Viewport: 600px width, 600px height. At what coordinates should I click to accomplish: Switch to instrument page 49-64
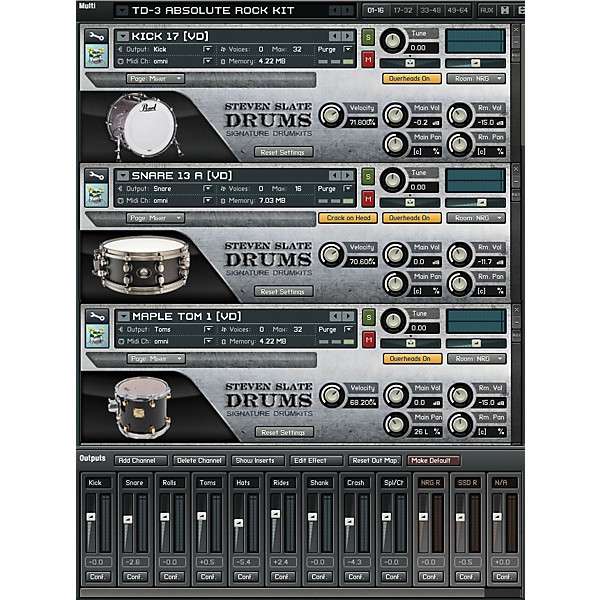[x=457, y=10]
